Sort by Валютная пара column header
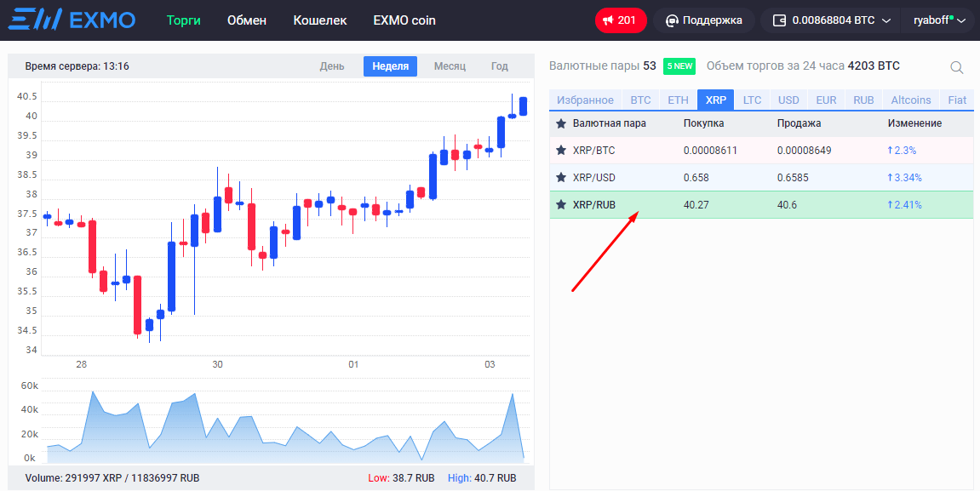Image resolution: width=980 pixels, height=491 pixels. pos(610,123)
